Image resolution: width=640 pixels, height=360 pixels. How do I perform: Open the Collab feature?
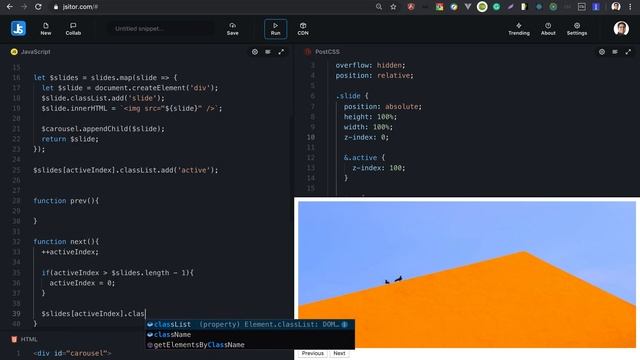click(73, 29)
